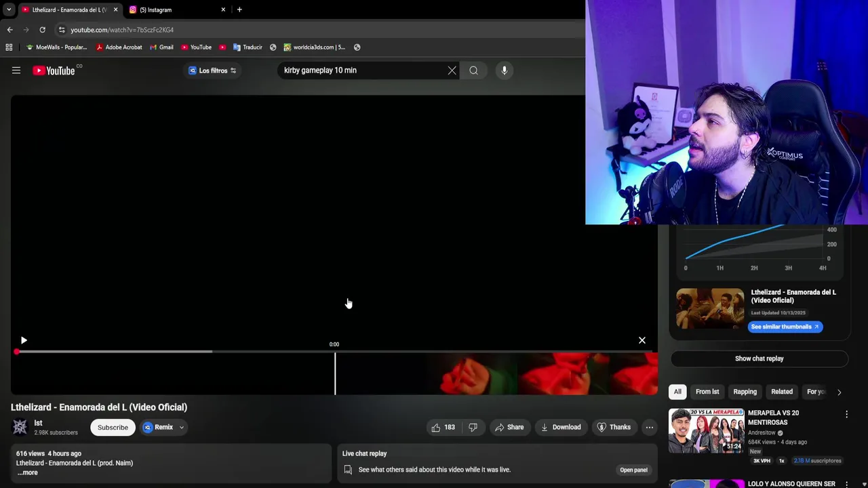Select the red scrubber position handle
The width and height of the screenshot is (868, 488).
pos(17,352)
